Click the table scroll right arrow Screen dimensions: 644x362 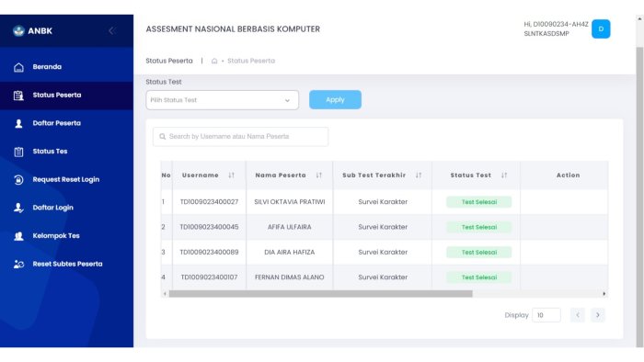tap(604, 293)
